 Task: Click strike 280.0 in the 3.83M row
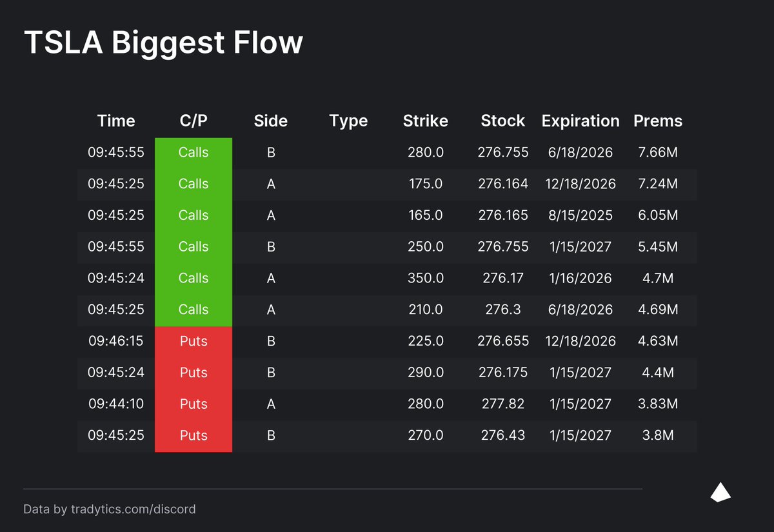[426, 404]
